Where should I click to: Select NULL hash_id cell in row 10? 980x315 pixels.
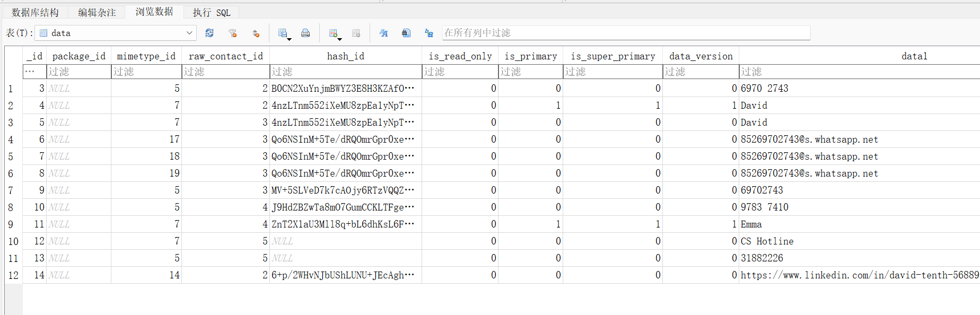pos(346,241)
